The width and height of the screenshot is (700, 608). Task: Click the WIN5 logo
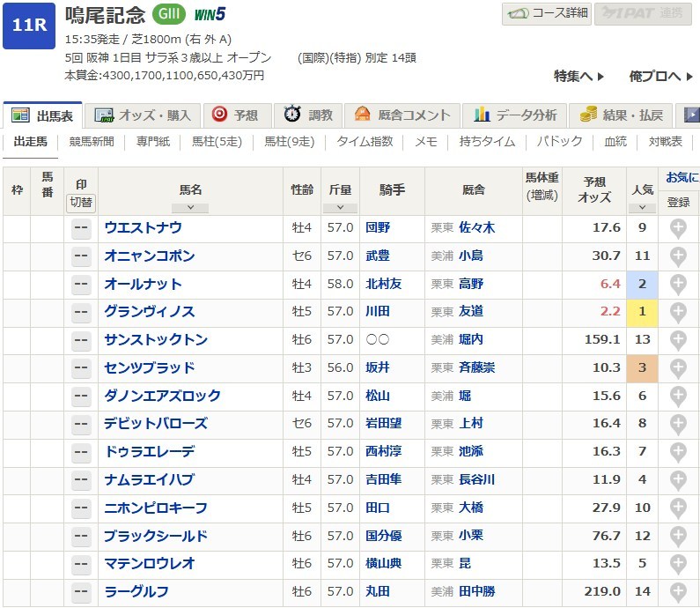210,14
